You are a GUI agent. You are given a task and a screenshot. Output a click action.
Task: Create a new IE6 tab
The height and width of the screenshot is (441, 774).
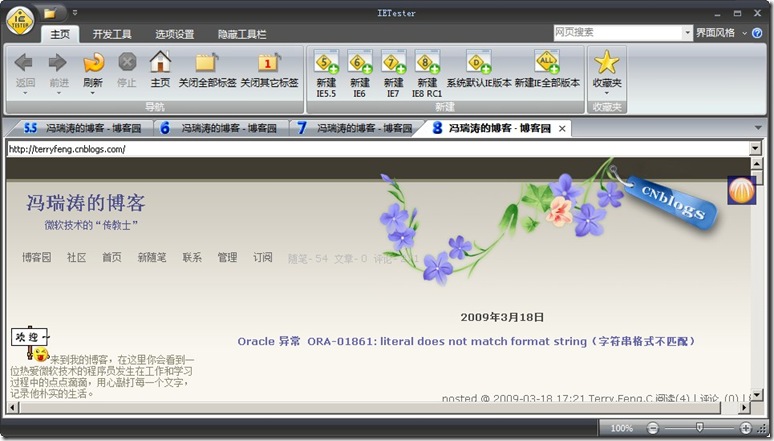coord(359,73)
